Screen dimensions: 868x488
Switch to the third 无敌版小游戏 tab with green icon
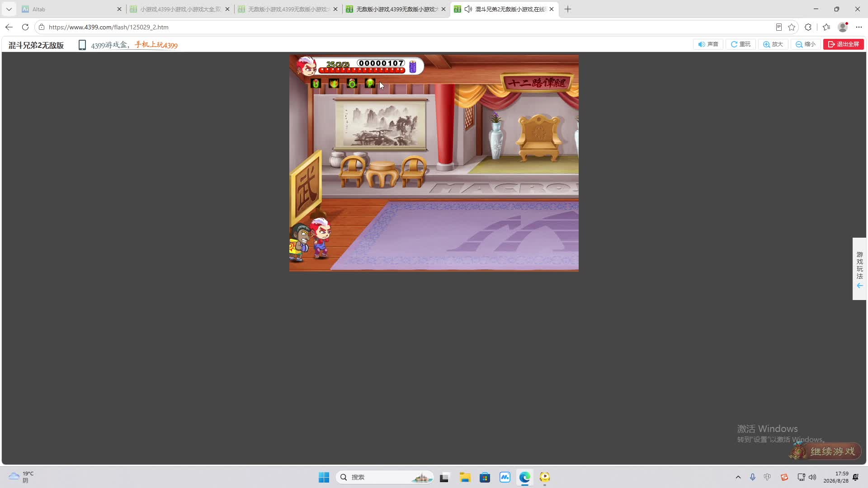[396, 9]
